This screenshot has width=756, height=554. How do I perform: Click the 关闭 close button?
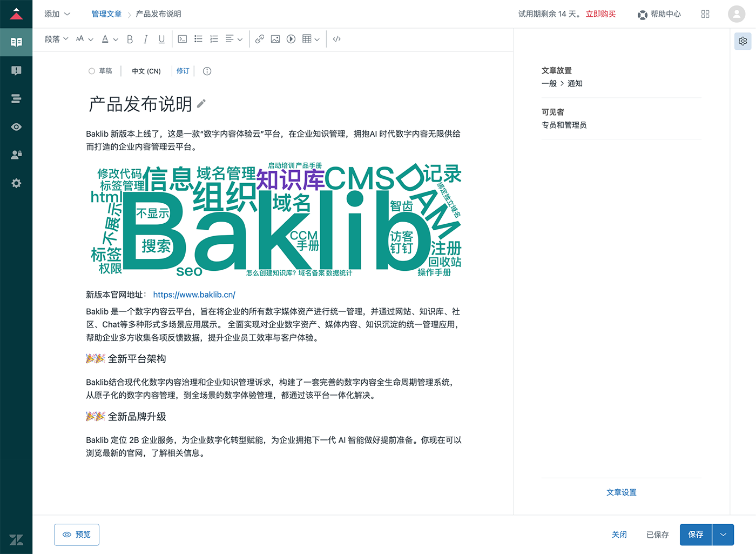coord(619,535)
